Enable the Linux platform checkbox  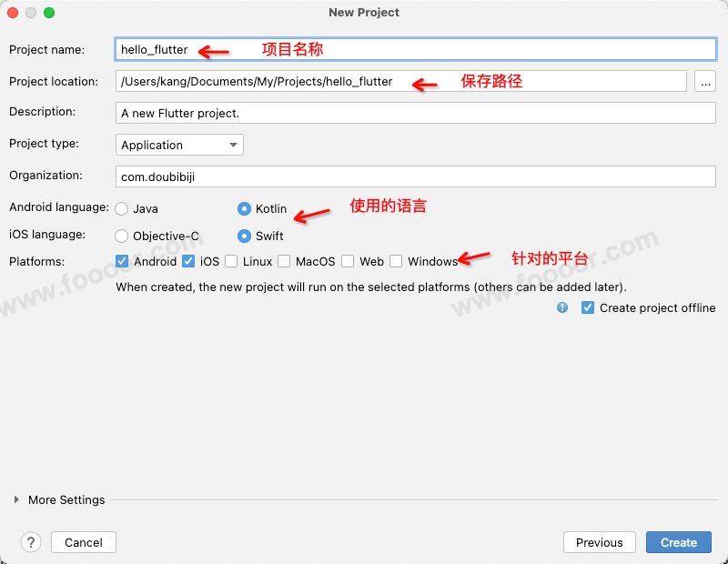coord(231,261)
